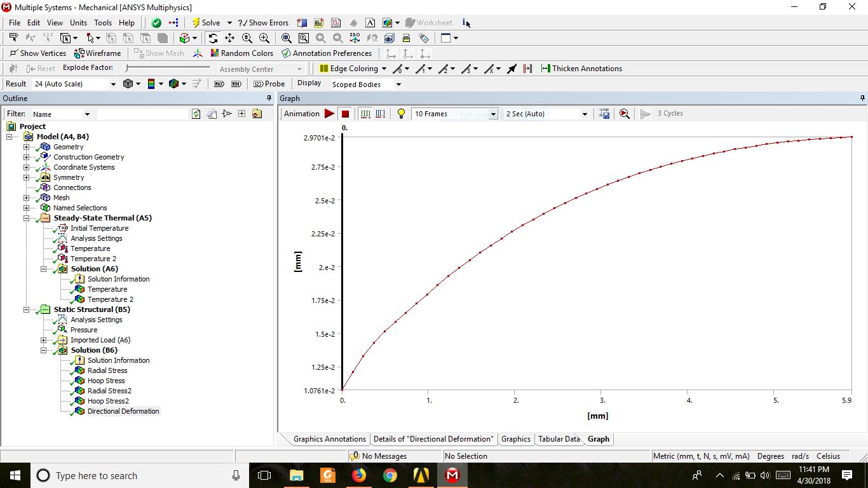Open the Units menu
Viewport: 868px width, 488px height.
78,23
